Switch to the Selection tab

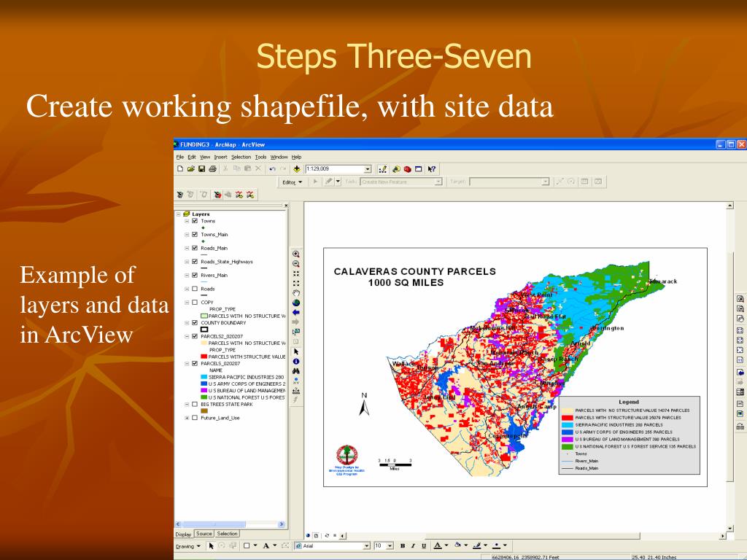[228, 534]
